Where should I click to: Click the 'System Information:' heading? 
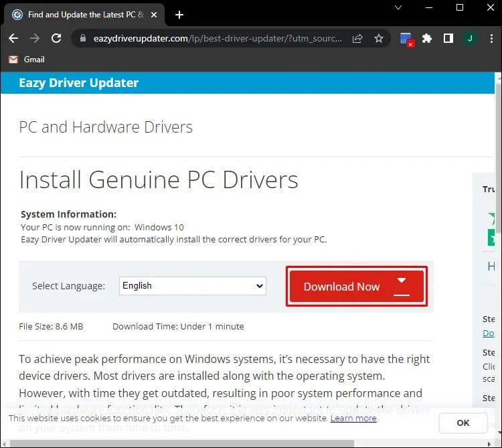pyautogui.click(x=68, y=214)
